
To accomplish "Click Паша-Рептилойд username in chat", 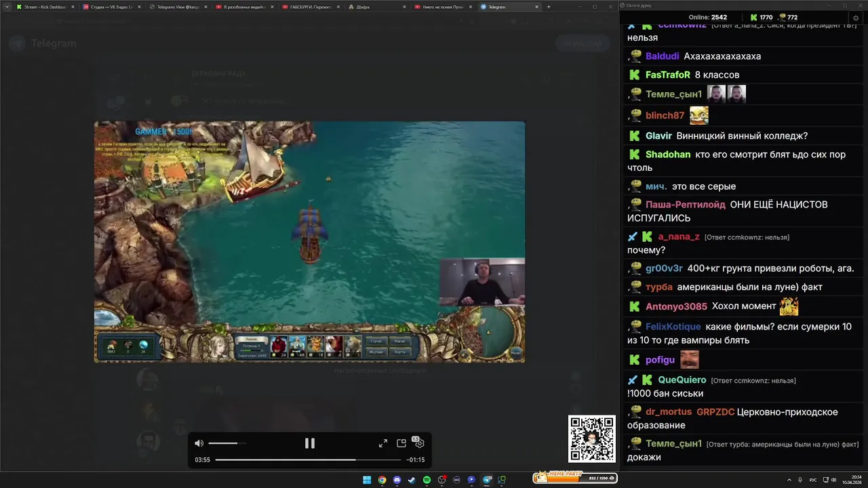I will click(x=686, y=205).
